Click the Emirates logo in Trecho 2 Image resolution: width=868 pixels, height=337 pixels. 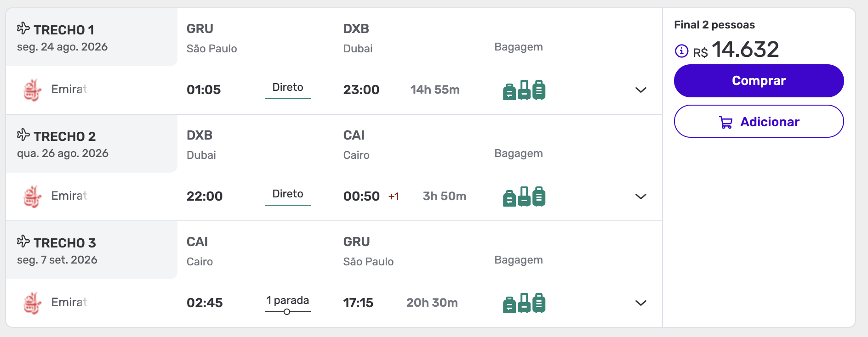point(33,196)
